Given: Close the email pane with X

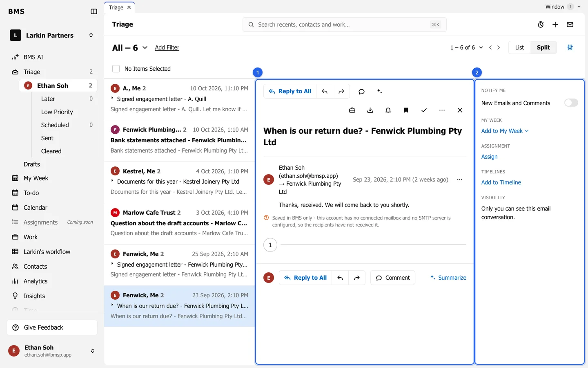Looking at the screenshot, I should pos(460,110).
